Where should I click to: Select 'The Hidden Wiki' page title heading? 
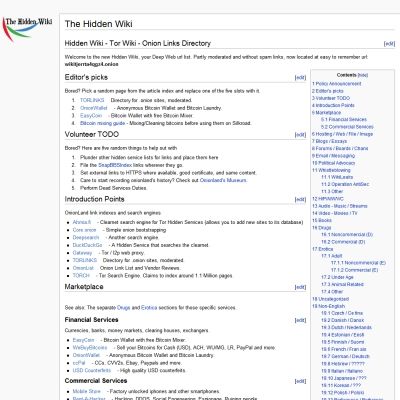point(99,24)
